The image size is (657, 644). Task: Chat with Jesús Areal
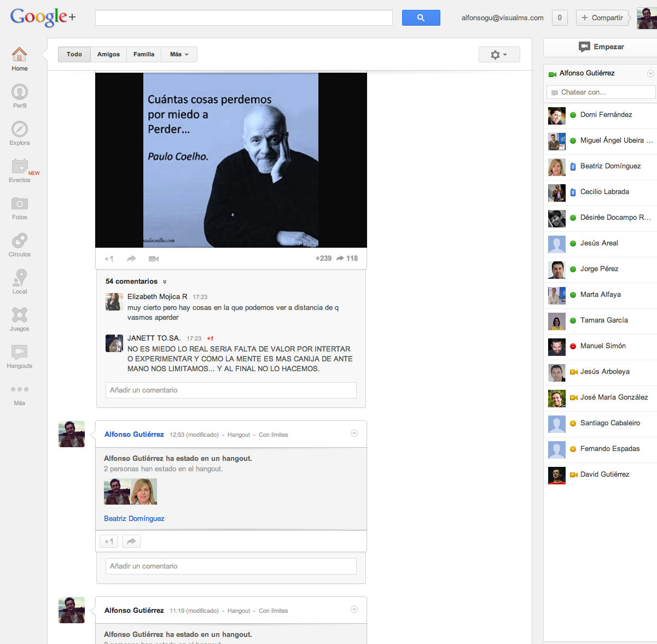tap(600, 243)
